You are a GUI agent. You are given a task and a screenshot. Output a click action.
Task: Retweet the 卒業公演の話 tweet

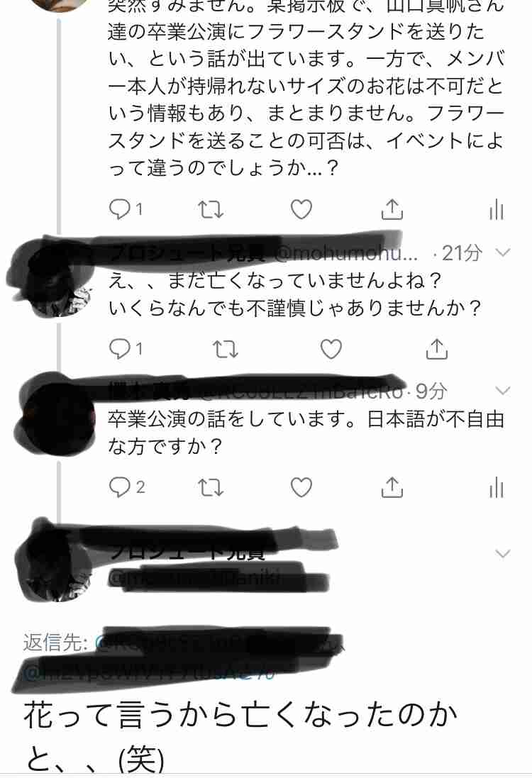coord(211,487)
